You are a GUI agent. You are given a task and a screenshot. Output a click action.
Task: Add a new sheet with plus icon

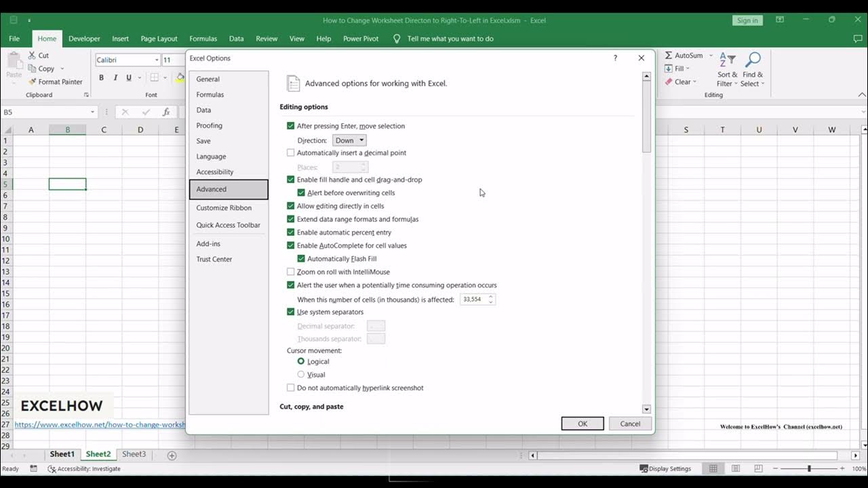pyautogui.click(x=172, y=455)
